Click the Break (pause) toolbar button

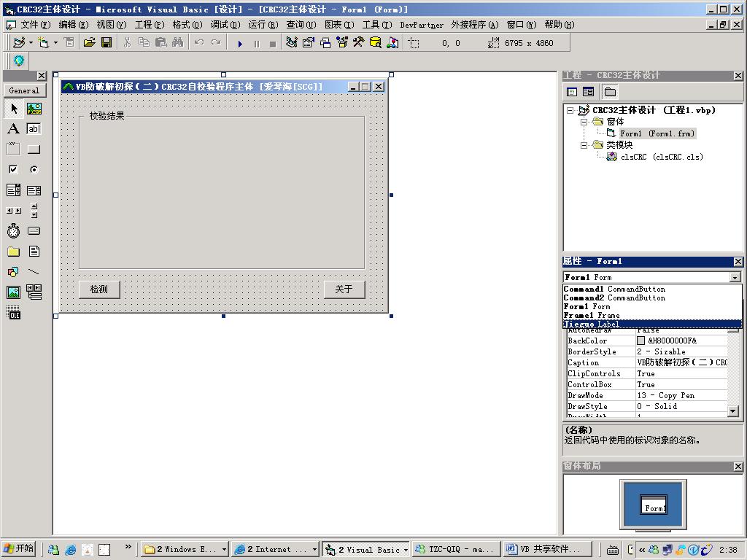pyautogui.click(x=257, y=44)
